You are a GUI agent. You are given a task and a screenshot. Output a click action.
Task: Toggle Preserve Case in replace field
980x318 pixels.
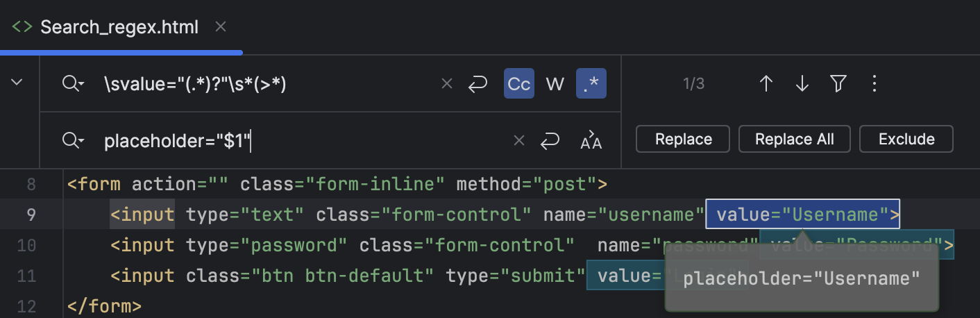[591, 141]
